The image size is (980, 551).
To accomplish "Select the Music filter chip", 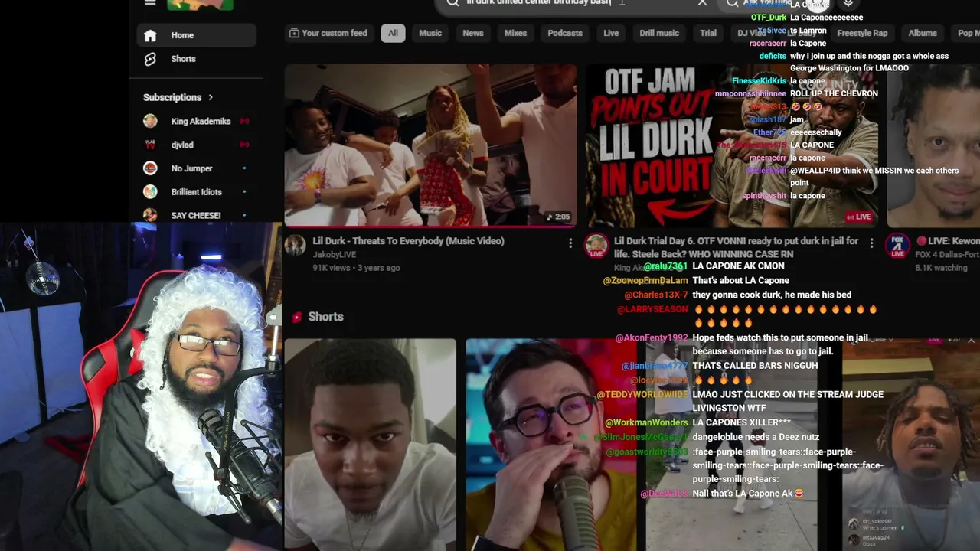I will [x=430, y=33].
